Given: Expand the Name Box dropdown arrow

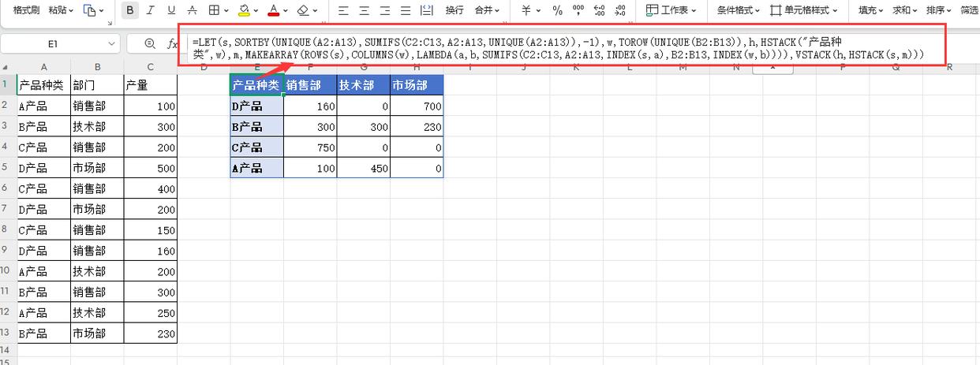Looking at the screenshot, I should (111, 44).
